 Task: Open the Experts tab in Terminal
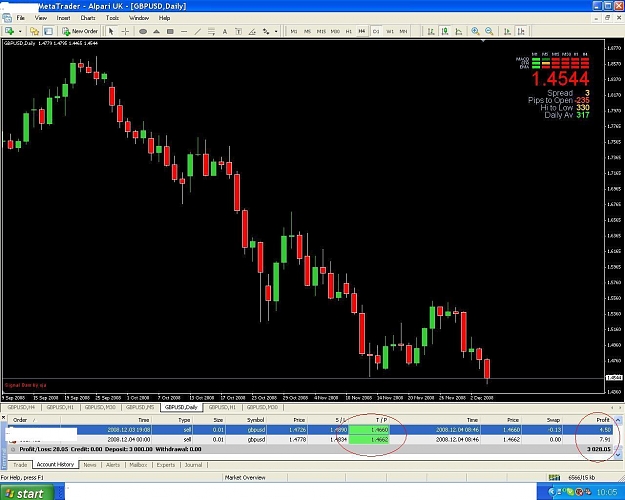[166, 465]
